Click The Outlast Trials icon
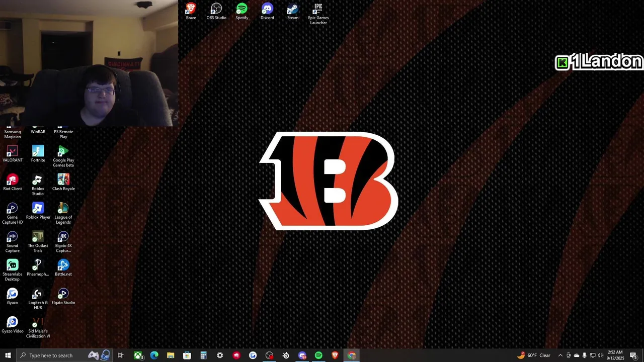This screenshot has height=362, width=644. 38,242
